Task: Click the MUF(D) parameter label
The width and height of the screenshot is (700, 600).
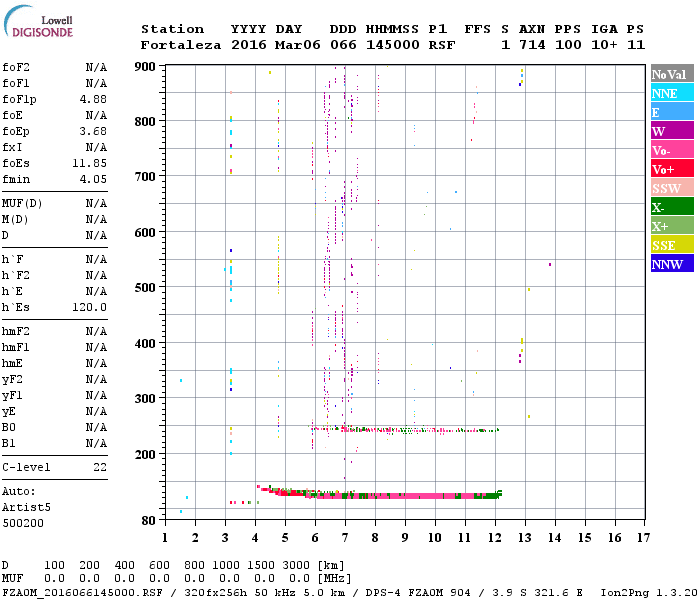Action: 22,204
